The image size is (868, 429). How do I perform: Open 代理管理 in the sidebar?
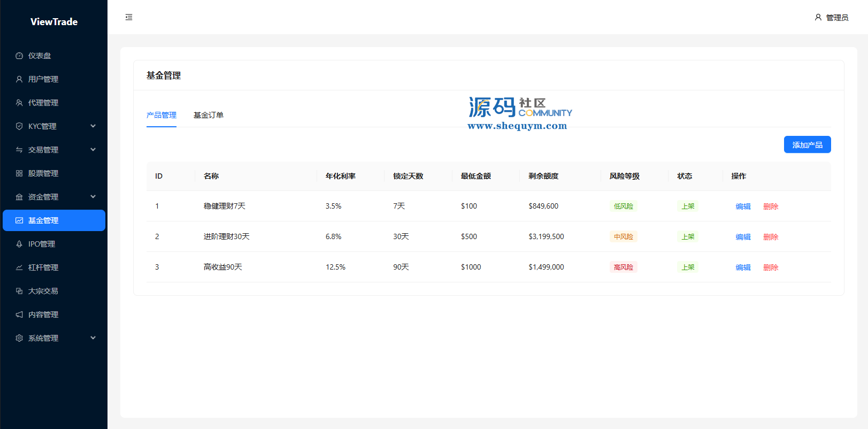(x=54, y=103)
